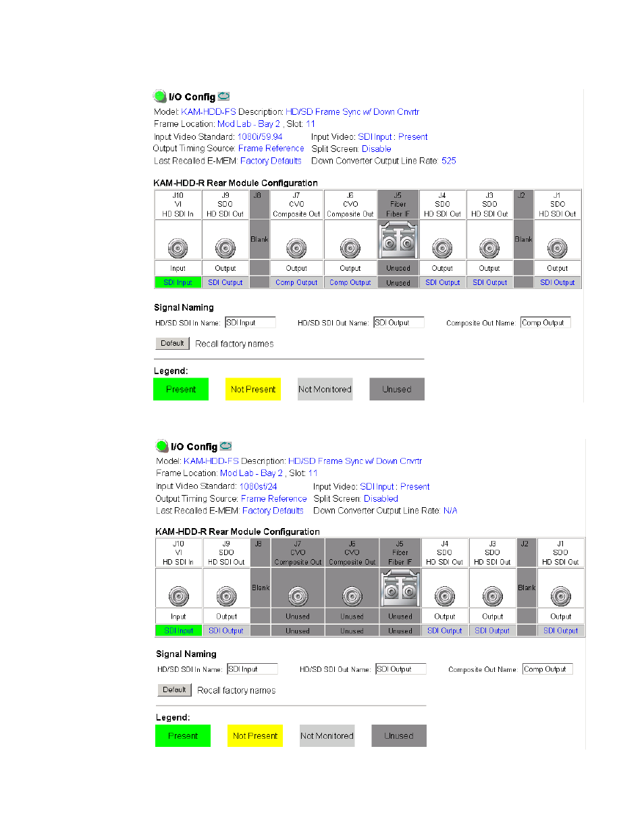The height and width of the screenshot is (834, 644).
Task: Click J9 BNC connector in lower rear module
Action: pyautogui.click(x=226, y=596)
